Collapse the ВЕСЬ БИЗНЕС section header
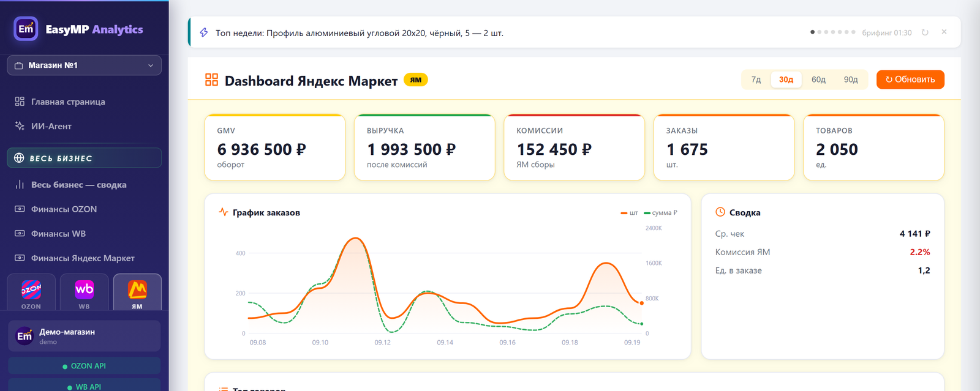980x391 pixels. pyautogui.click(x=85, y=158)
